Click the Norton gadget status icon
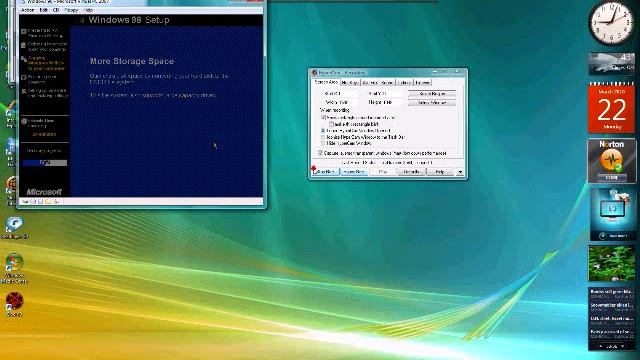Image resolution: width=640 pixels, height=360 pixels. tap(611, 160)
